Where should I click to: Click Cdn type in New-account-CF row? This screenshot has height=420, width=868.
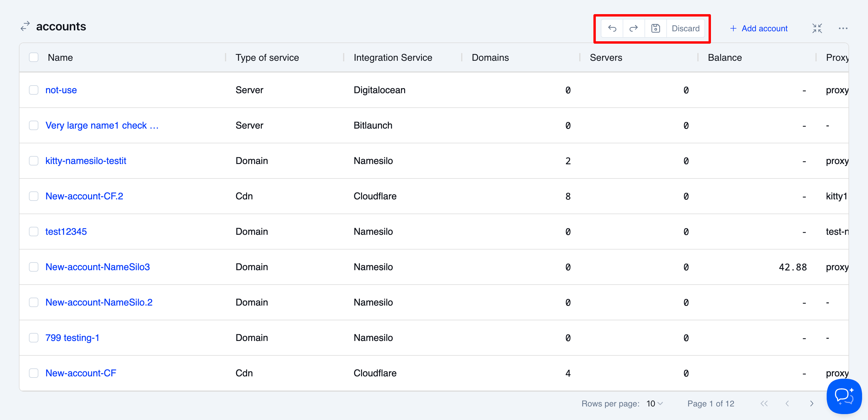[244, 373]
